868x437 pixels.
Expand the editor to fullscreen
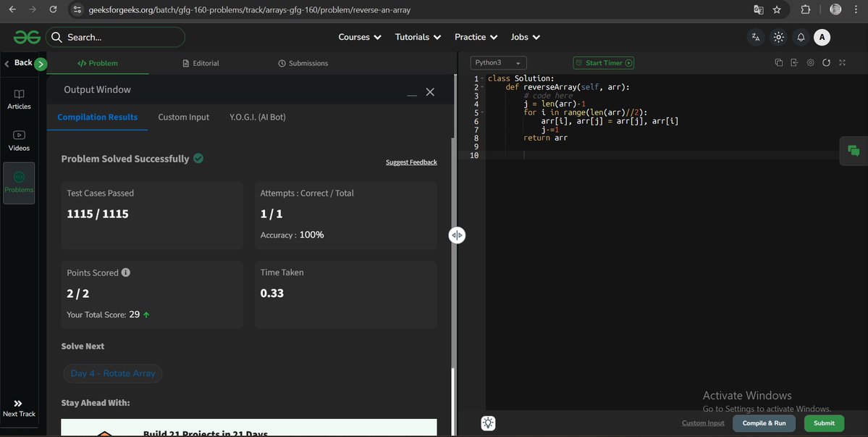pos(842,63)
